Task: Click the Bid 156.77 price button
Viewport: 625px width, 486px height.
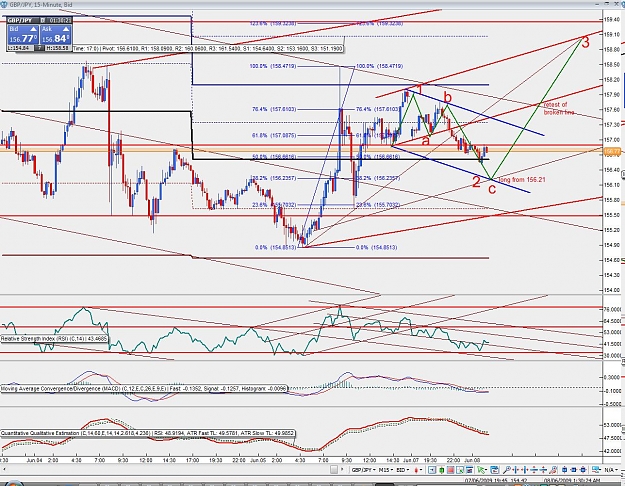Action: pos(23,35)
